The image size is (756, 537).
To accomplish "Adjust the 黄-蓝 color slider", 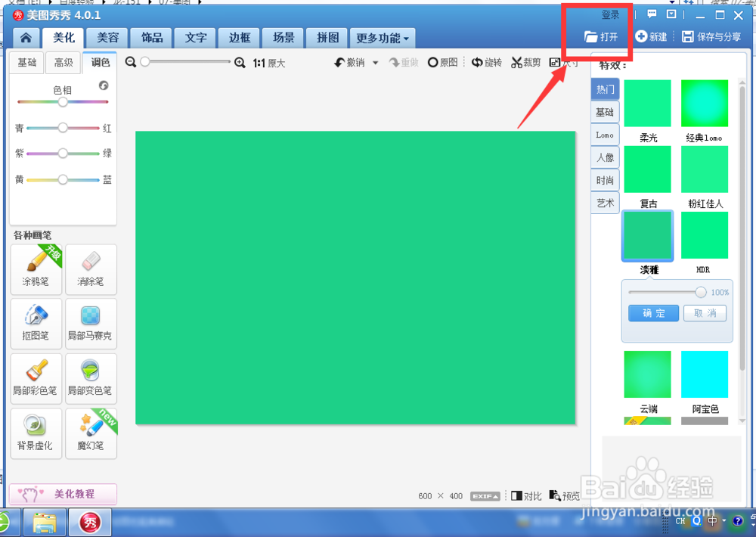I will point(63,179).
